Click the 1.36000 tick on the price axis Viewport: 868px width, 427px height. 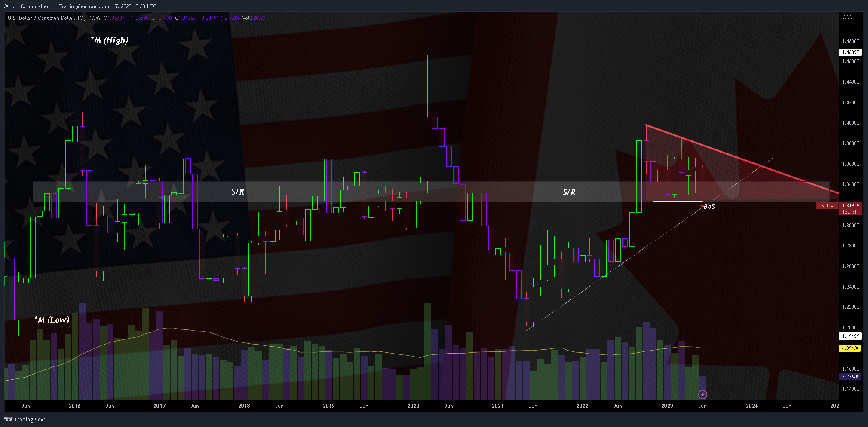click(x=851, y=164)
